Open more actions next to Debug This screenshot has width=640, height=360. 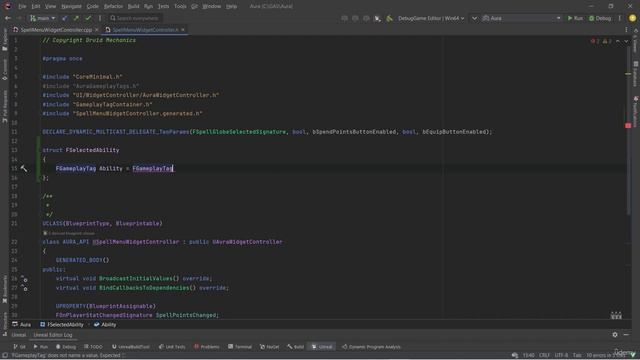click(619, 18)
